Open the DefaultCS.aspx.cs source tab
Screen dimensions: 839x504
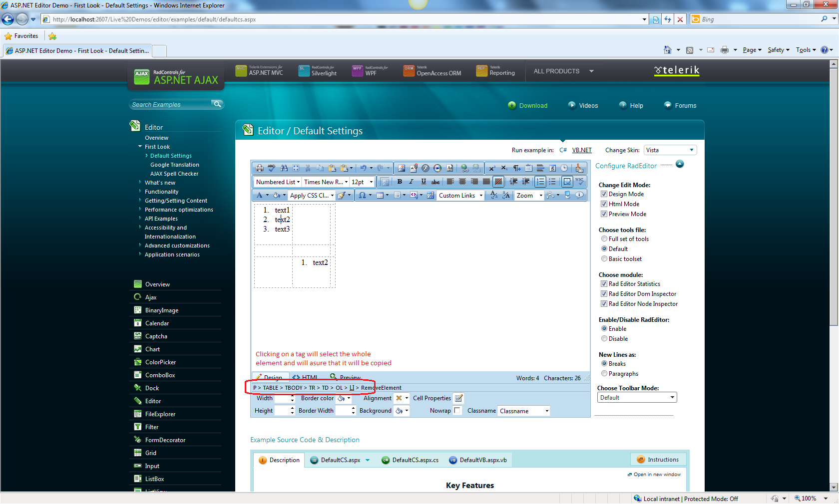[410, 460]
